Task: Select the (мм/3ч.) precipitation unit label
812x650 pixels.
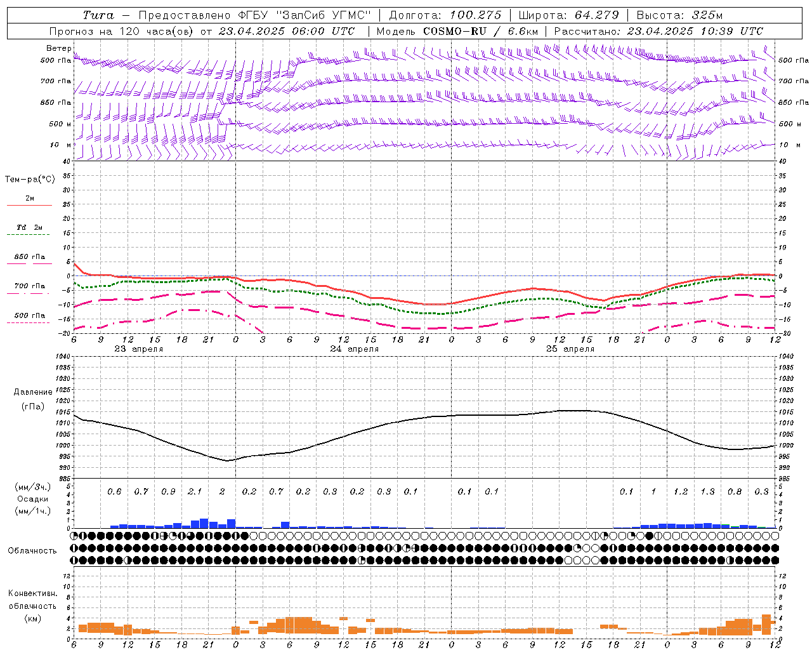Action: coord(32,487)
